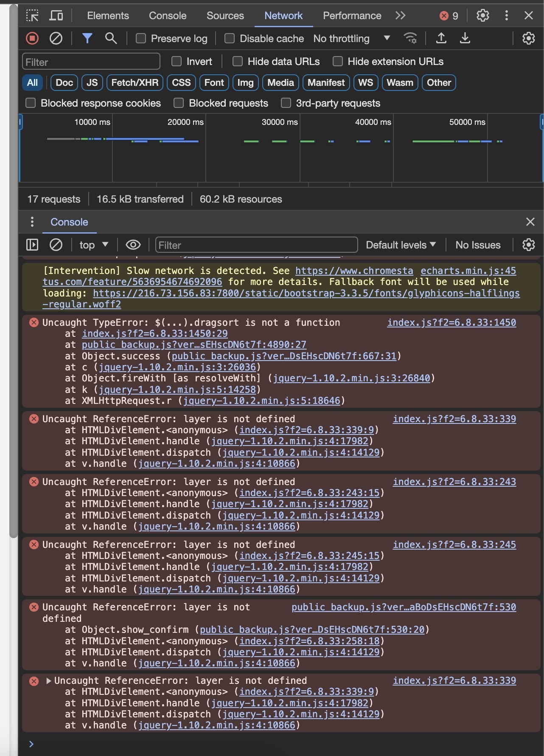Viewport: 544px width, 756px height.
Task: Check the Disable cache option
Action: click(230, 39)
